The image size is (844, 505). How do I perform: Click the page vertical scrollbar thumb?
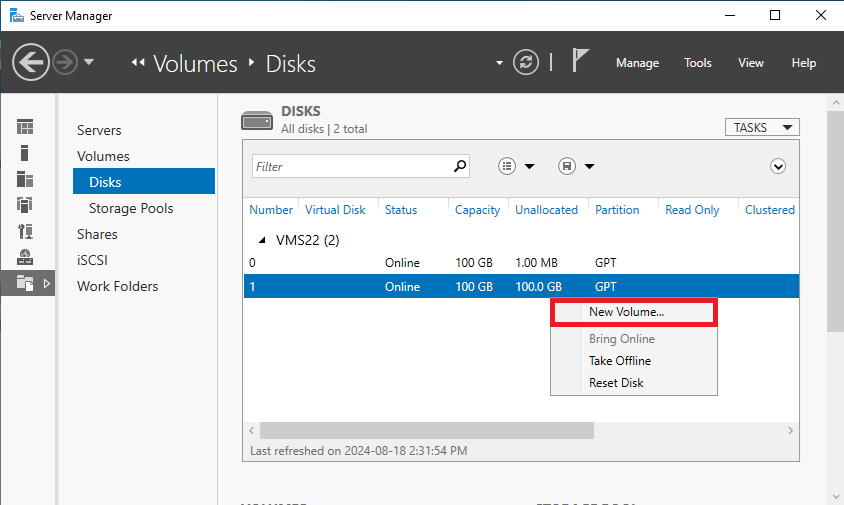click(x=835, y=222)
